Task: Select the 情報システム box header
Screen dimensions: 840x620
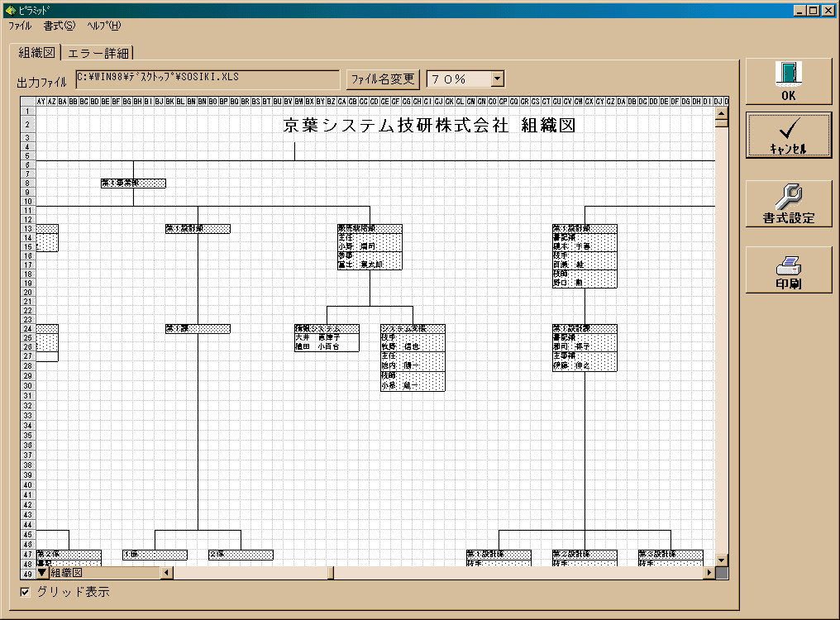Action: pos(327,328)
